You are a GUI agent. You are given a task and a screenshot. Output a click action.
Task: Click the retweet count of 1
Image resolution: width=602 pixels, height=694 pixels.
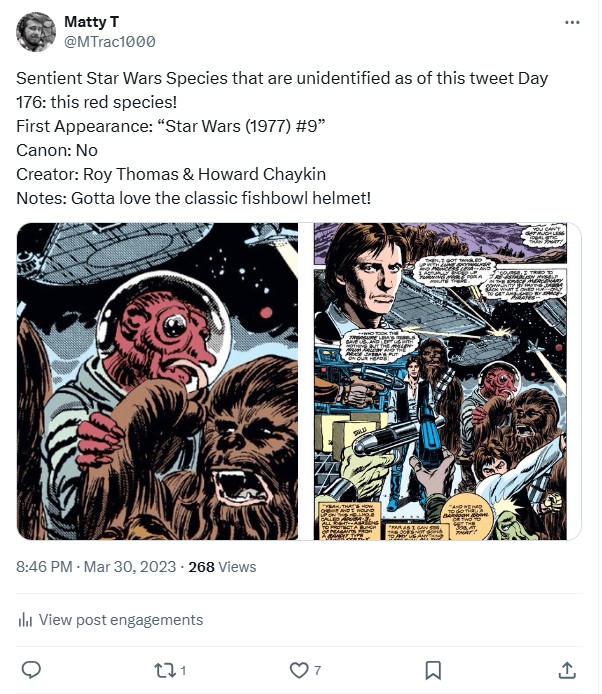pyautogui.click(x=183, y=670)
